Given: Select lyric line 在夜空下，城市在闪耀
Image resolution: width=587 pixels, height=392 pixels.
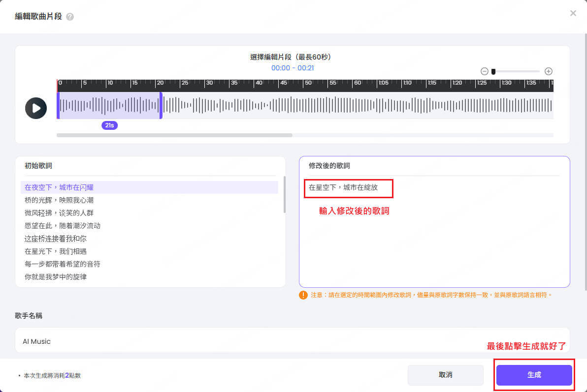Looking at the screenshot, I should tap(59, 187).
